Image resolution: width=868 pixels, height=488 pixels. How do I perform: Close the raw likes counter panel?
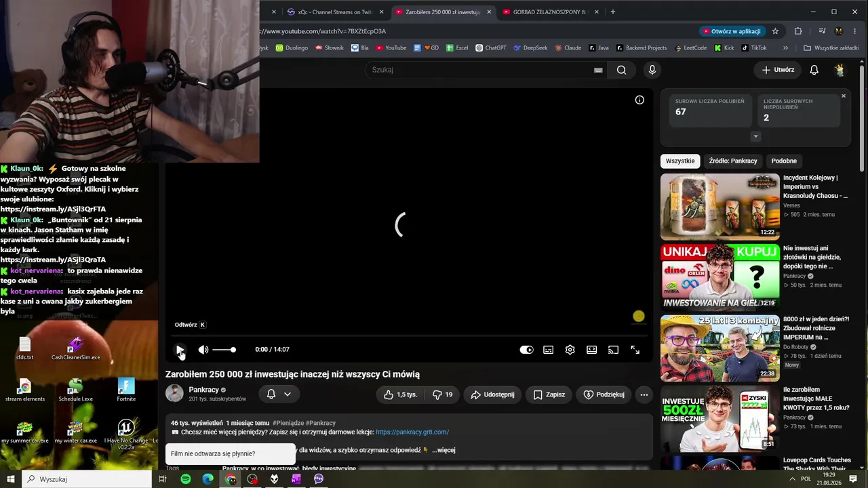pos(844,96)
